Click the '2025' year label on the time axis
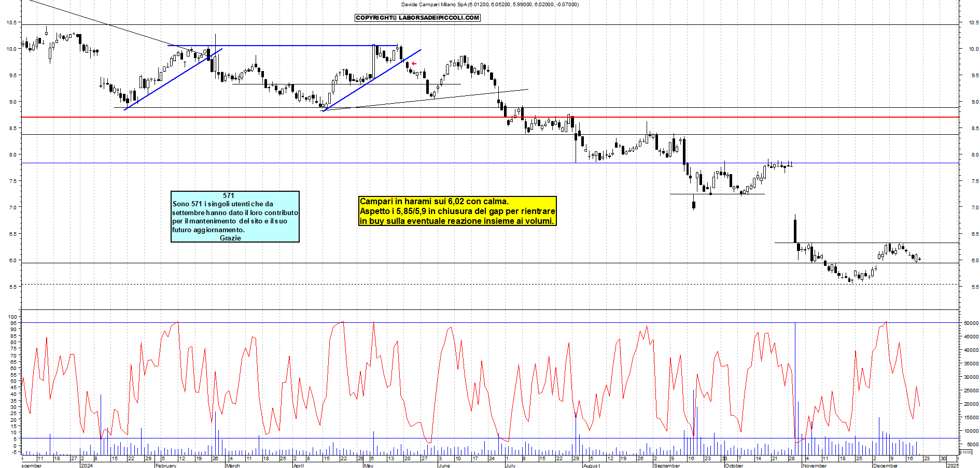The image size is (980, 468). [x=953, y=465]
